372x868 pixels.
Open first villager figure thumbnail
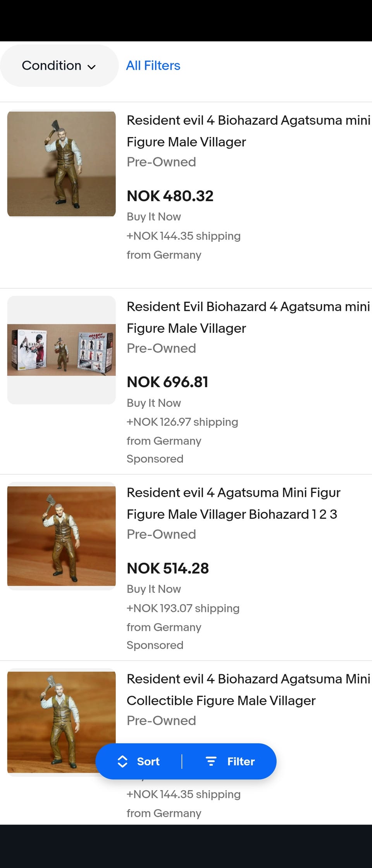62,164
